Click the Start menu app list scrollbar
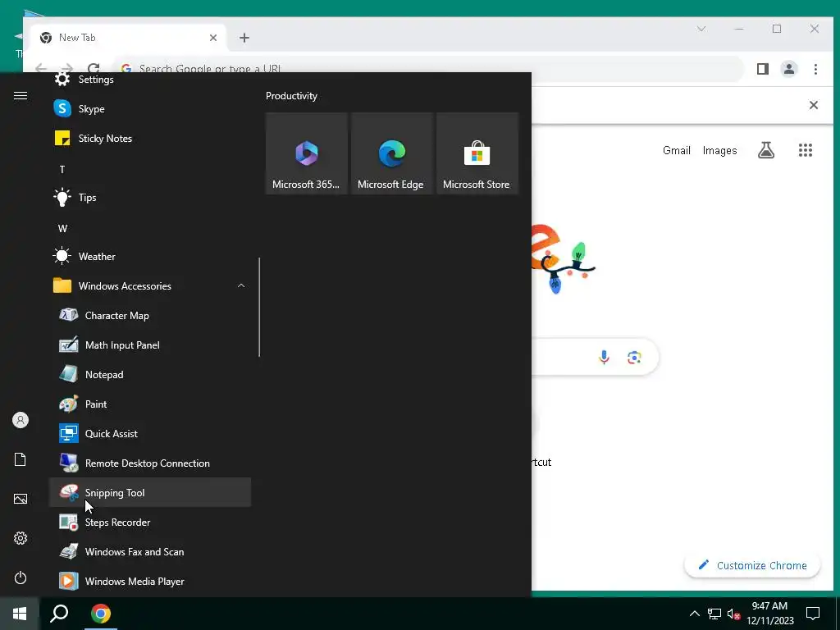The height and width of the screenshot is (630, 840). pos(259,307)
